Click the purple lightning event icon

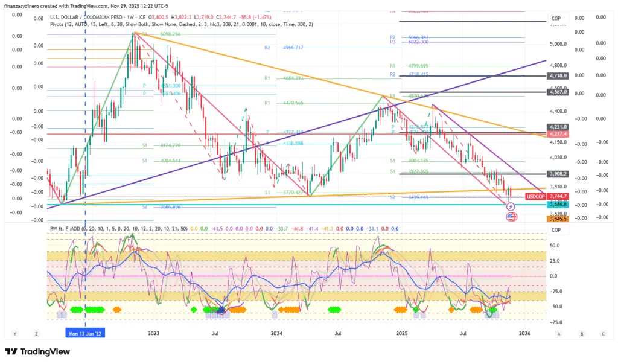(511, 206)
